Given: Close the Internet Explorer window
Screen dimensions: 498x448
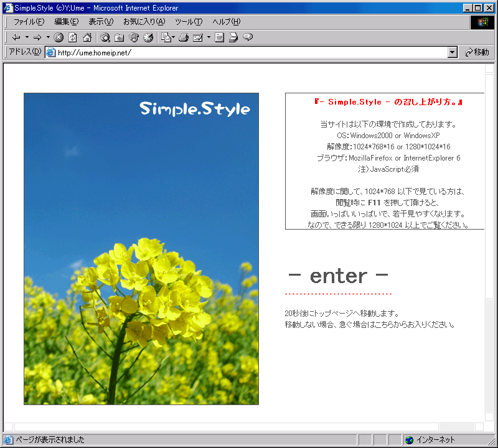Looking at the screenshot, I should click(489, 8).
